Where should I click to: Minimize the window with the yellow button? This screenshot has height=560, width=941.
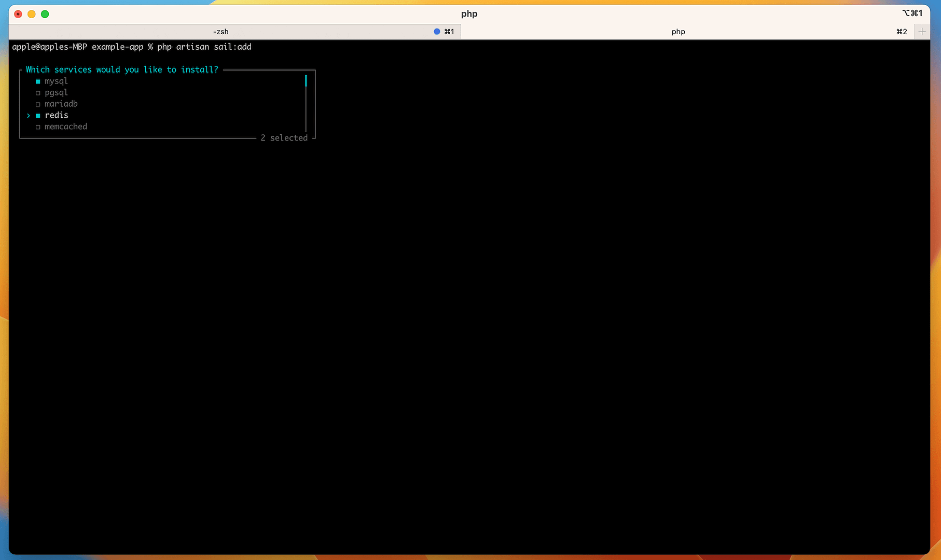[x=32, y=14]
